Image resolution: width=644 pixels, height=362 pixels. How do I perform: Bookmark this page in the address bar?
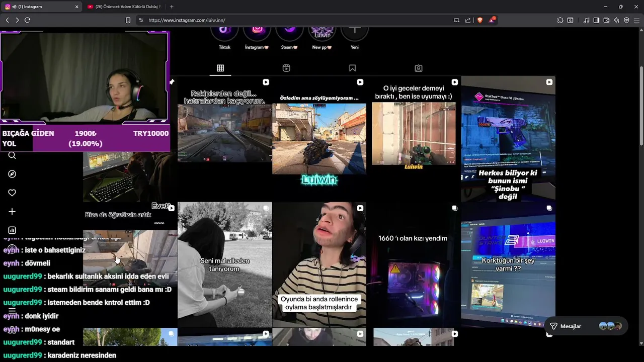(x=128, y=20)
